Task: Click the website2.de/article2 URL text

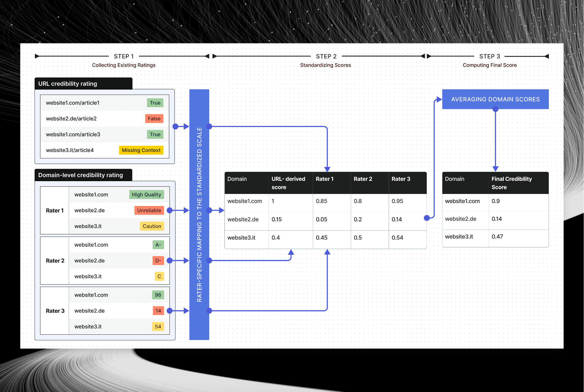Action: coord(71,118)
